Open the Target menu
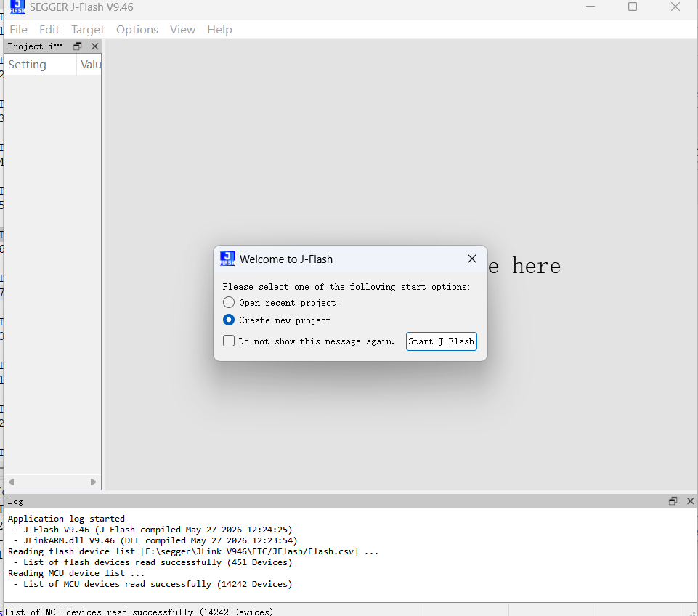 pos(88,29)
